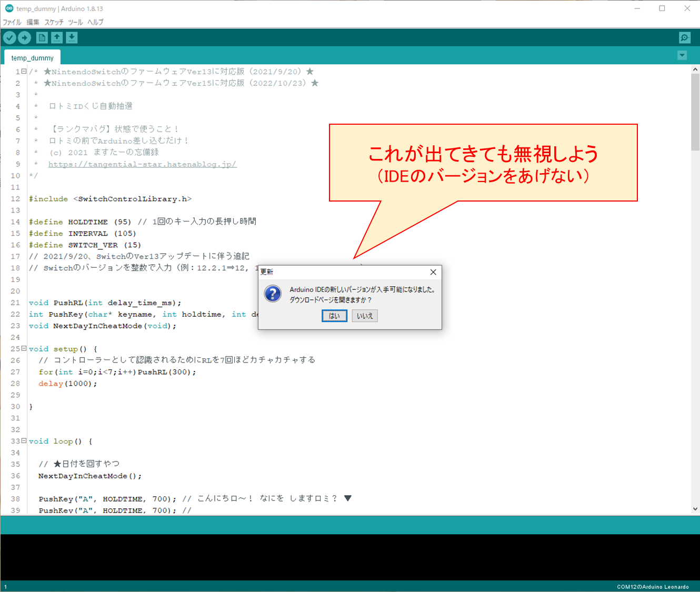Viewport: 700px width, 592px height.
Task: Create a new sketch file icon
Action: coord(42,37)
